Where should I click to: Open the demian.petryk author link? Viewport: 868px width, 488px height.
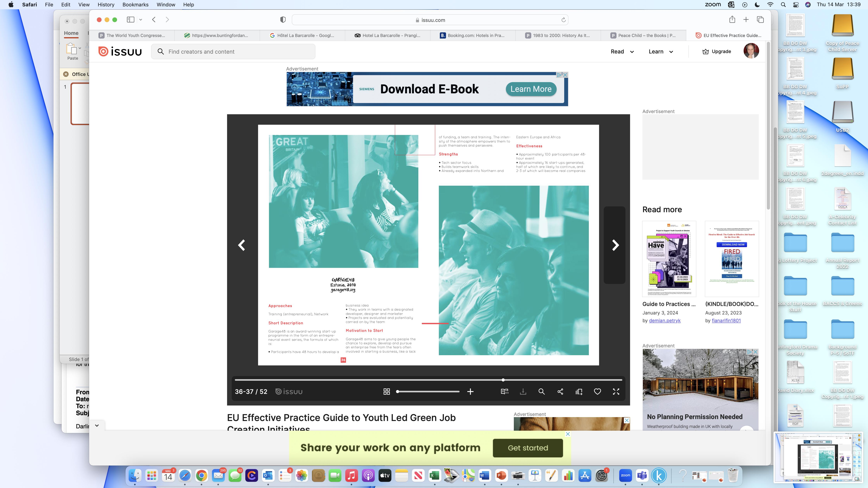[665, 320]
